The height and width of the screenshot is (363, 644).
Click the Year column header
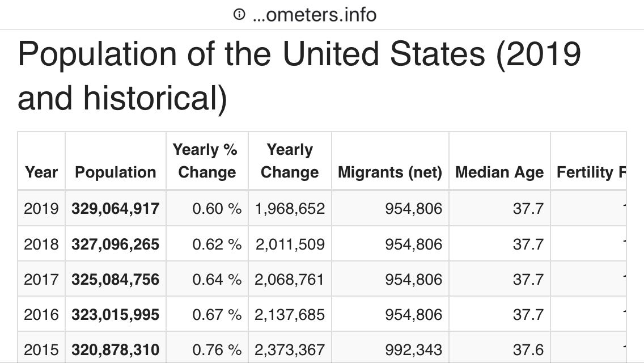(41, 172)
